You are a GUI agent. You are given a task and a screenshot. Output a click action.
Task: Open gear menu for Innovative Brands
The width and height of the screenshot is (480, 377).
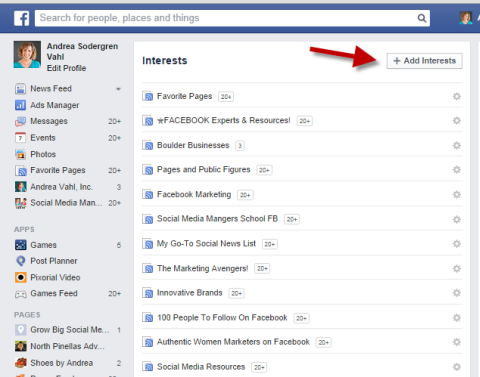click(457, 293)
